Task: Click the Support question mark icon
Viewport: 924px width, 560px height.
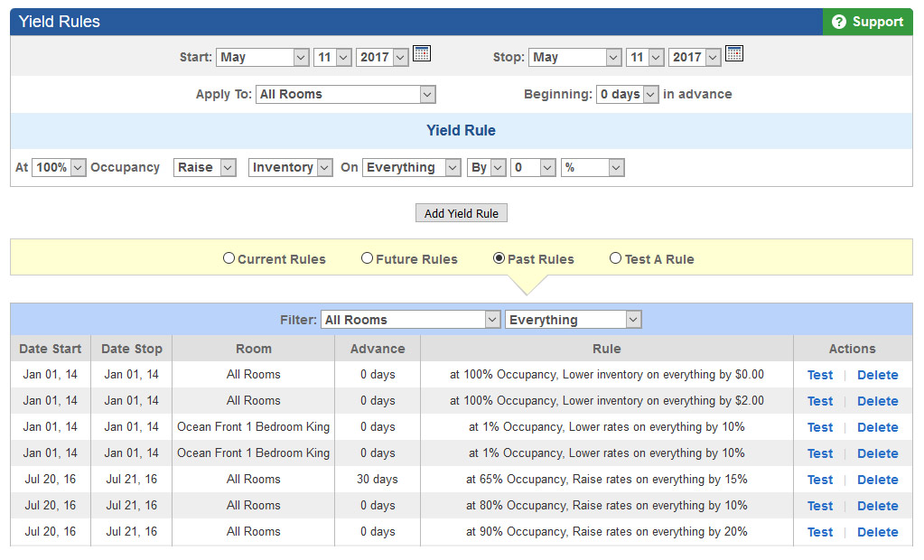Action: [838, 22]
